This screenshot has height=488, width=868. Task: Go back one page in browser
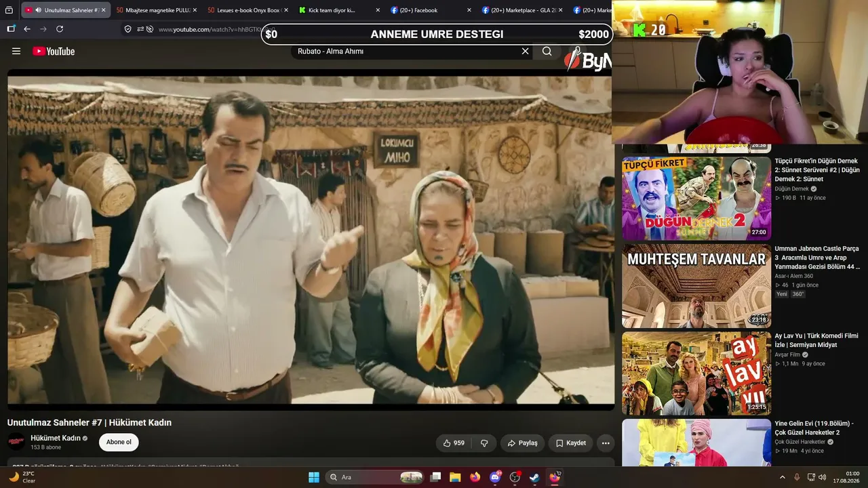click(x=27, y=29)
